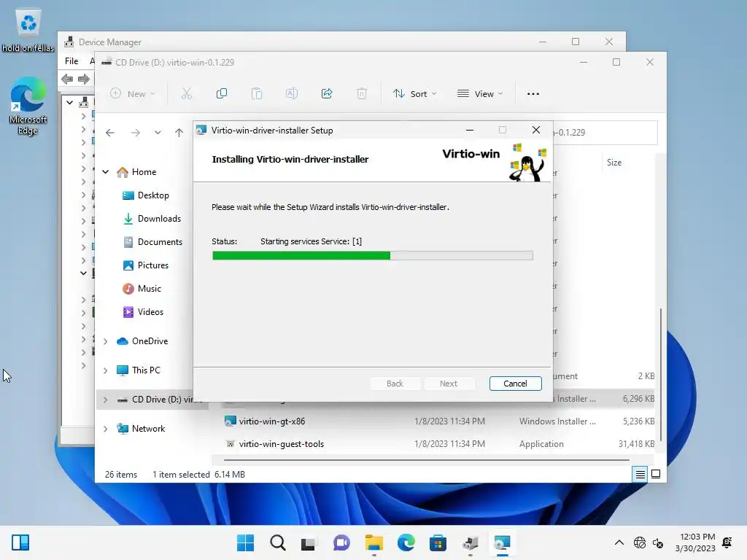This screenshot has width=747, height=560.
Task: Go forward with Explorer's right arrow
Action: pyautogui.click(x=136, y=133)
